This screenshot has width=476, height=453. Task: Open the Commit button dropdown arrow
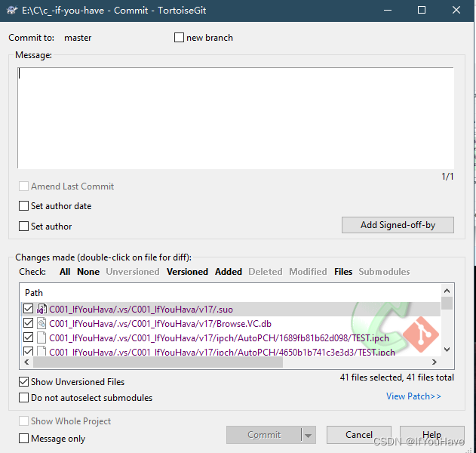click(309, 436)
